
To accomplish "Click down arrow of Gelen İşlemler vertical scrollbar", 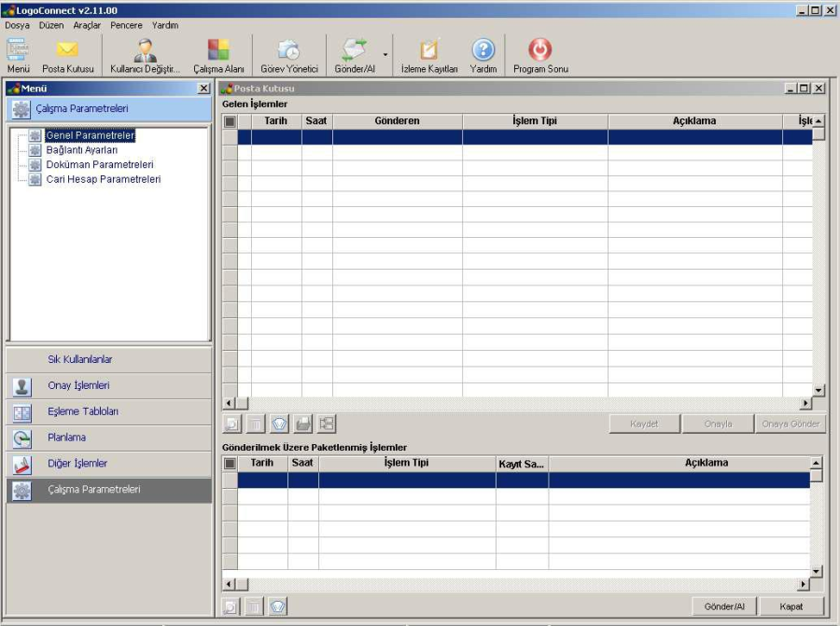I will 819,390.
